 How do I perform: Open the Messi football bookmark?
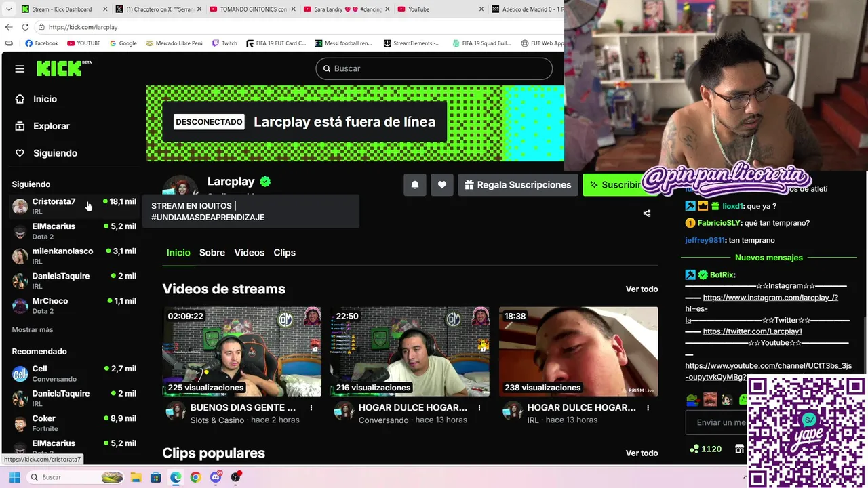344,43
